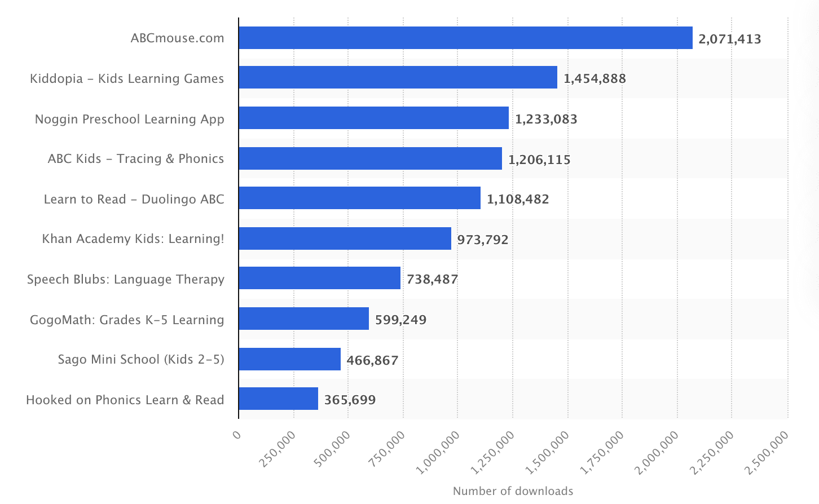Viewport: 819px width, 504px height.
Task: Click the x-axis tick label 250,000
Action: pyautogui.click(x=278, y=449)
